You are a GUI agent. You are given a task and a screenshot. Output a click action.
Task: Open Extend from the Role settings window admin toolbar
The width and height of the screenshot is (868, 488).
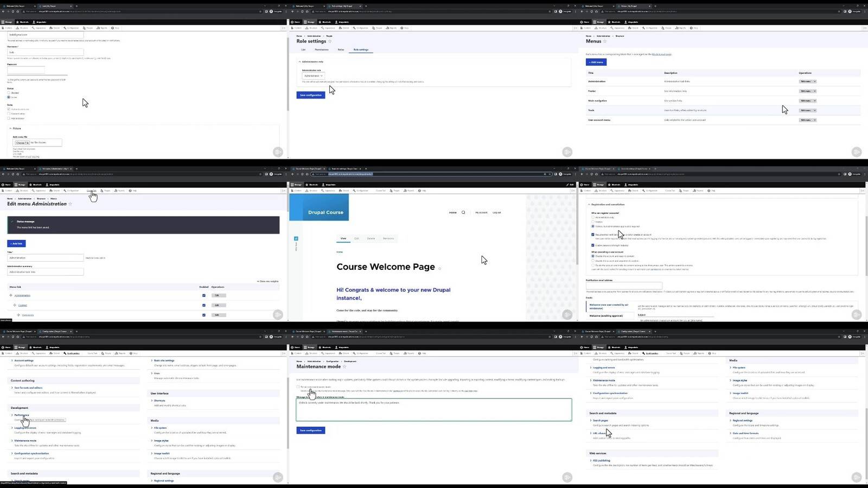[344, 28]
